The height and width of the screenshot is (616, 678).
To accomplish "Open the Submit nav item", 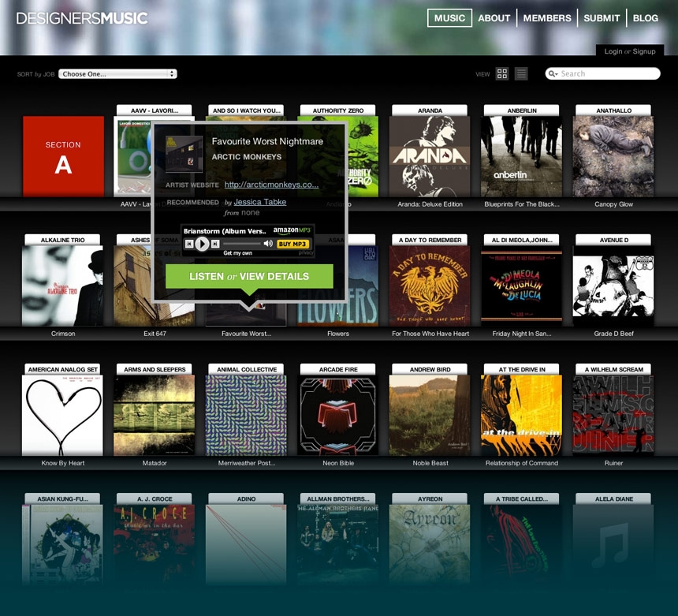I will click(602, 18).
